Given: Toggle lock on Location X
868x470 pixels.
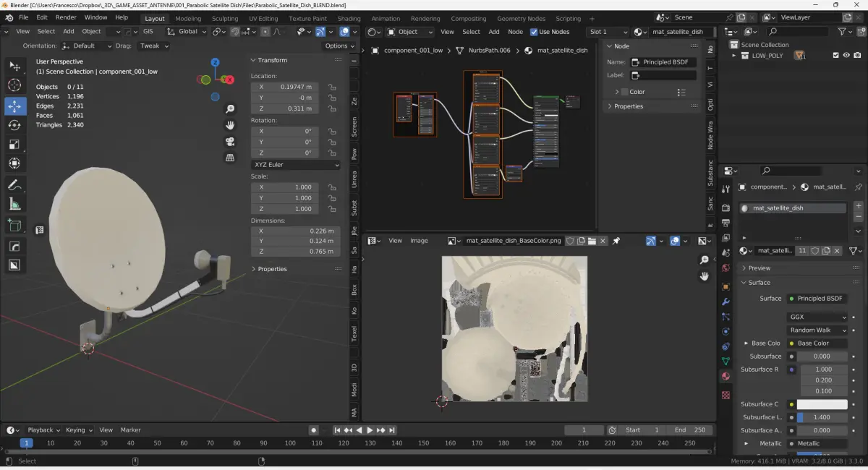Looking at the screenshot, I should [x=332, y=87].
